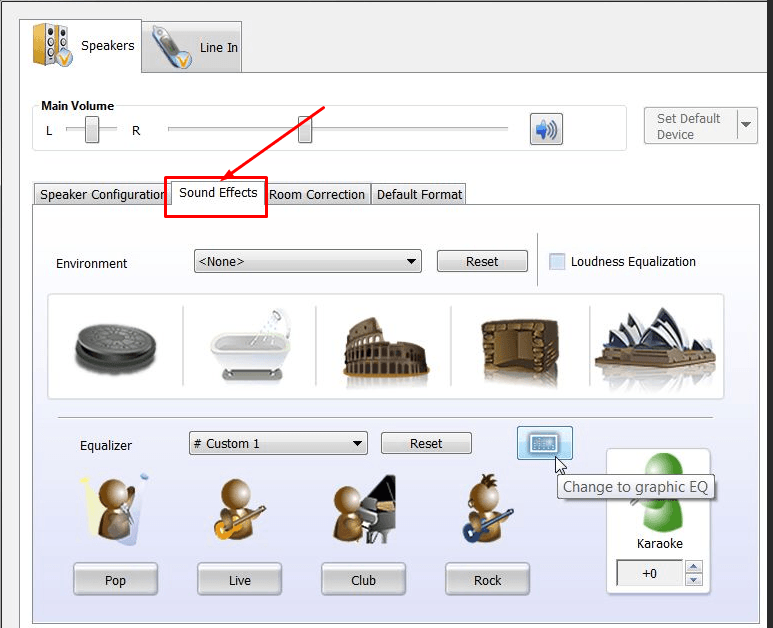Select the Sound Effects tab
The height and width of the screenshot is (628, 773).
pyautogui.click(x=218, y=193)
